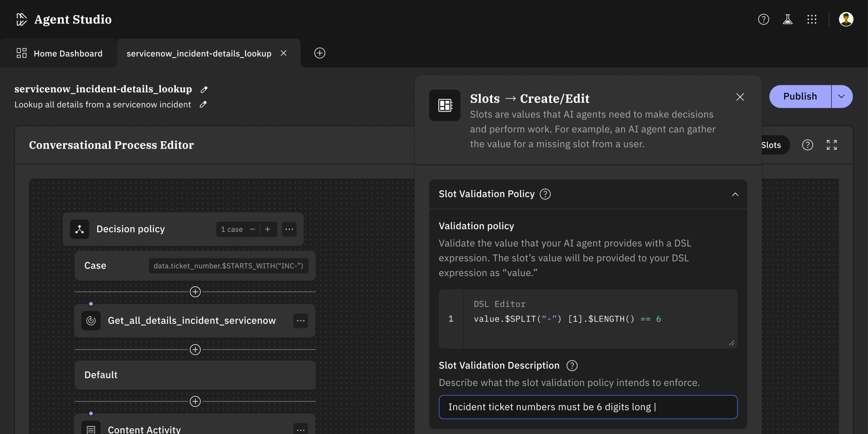The image size is (868, 434).
Task: Open the lab flask icon
Action: click(x=787, y=19)
